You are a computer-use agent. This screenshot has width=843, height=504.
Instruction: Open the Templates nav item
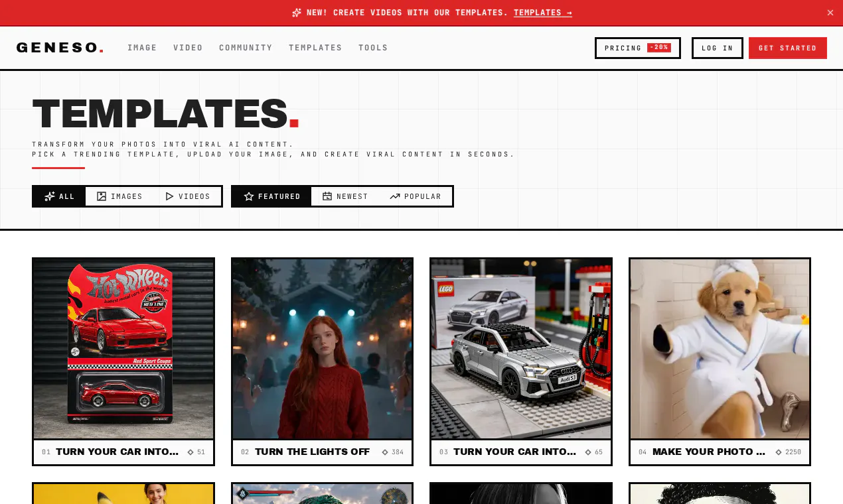point(315,48)
